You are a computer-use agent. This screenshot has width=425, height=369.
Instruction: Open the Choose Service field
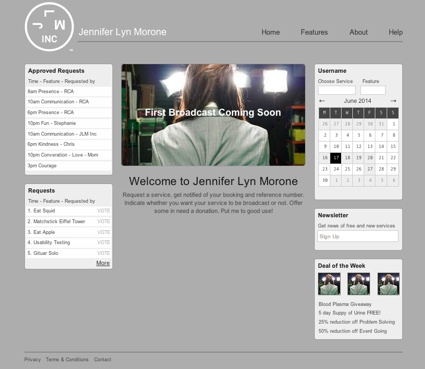337,90
